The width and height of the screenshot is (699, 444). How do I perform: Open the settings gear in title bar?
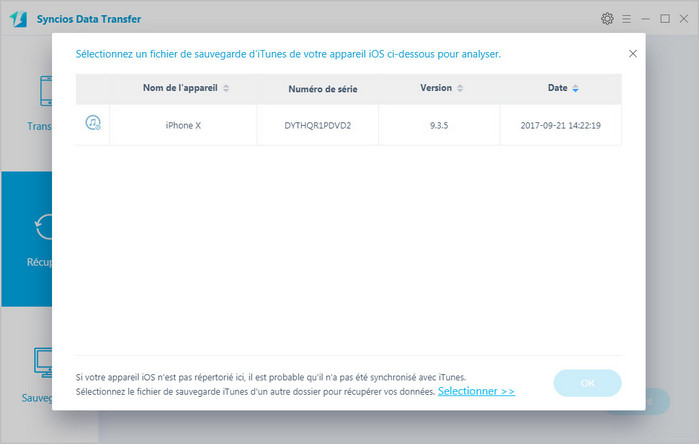607,19
